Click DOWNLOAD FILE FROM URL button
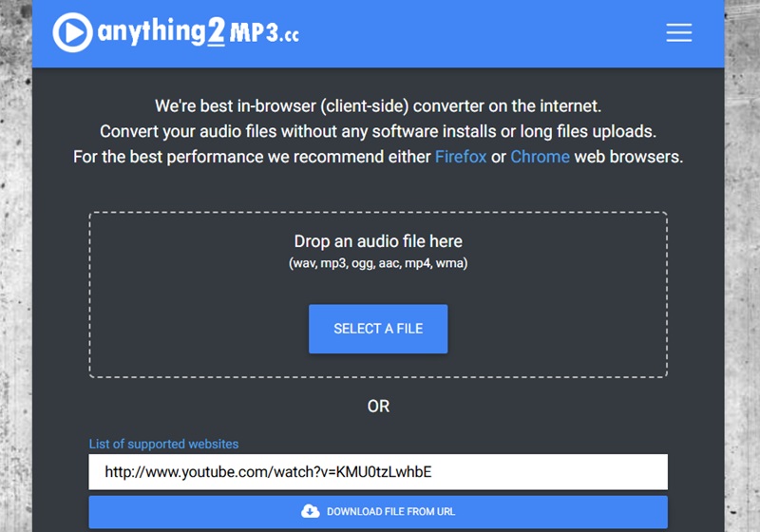 [x=378, y=512]
